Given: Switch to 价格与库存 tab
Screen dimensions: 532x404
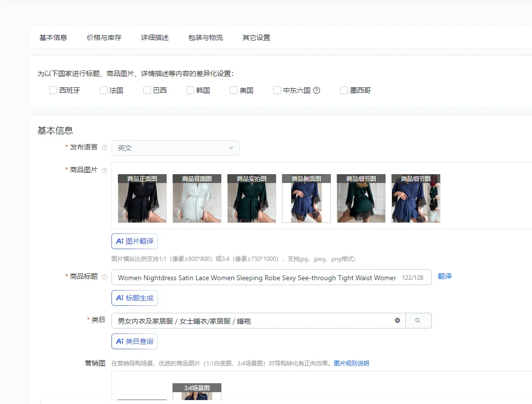Looking at the screenshot, I should [104, 37].
